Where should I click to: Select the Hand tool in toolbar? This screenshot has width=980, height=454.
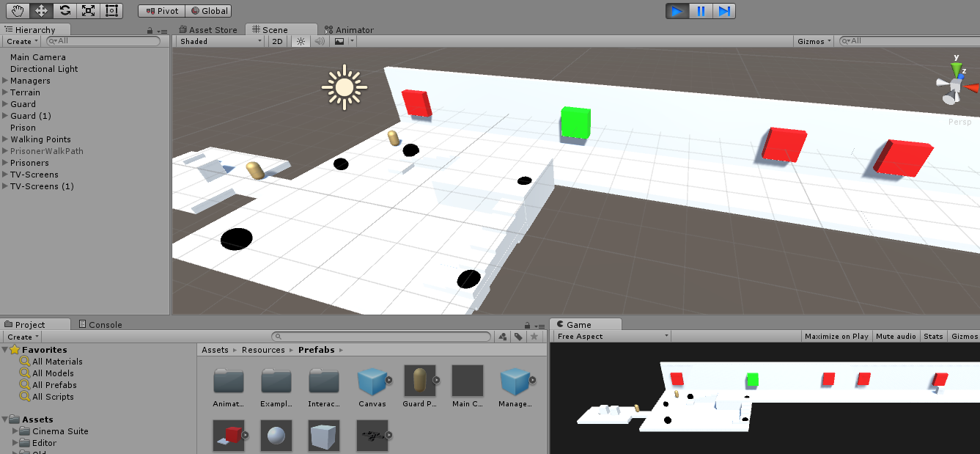point(18,10)
